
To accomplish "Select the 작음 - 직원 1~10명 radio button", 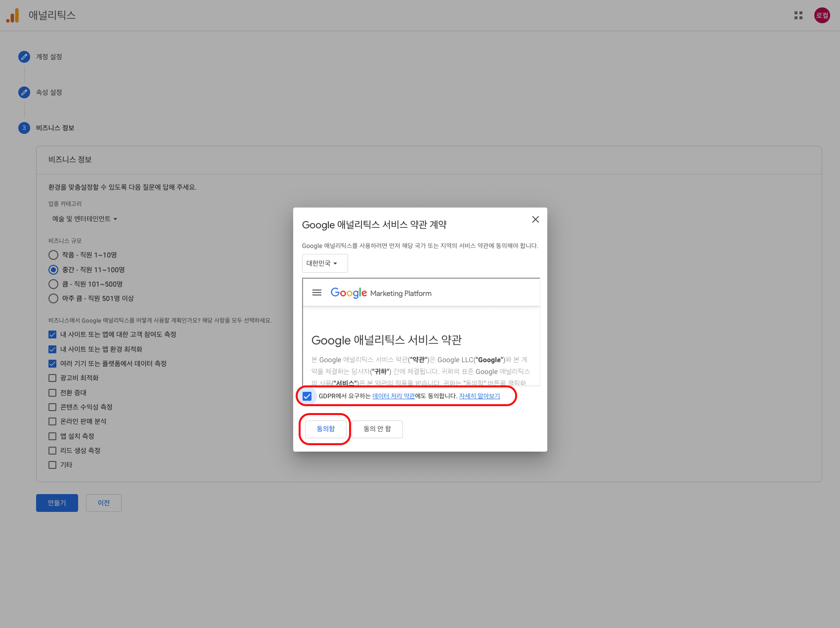I will pyautogui.click(x=53, y=255).
